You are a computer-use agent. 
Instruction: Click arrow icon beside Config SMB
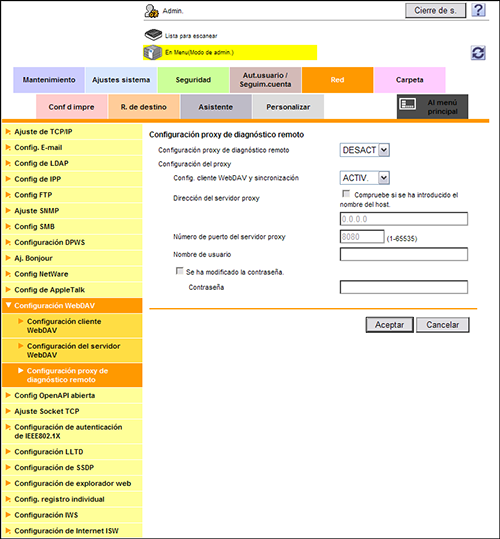(x=8, y=227)
